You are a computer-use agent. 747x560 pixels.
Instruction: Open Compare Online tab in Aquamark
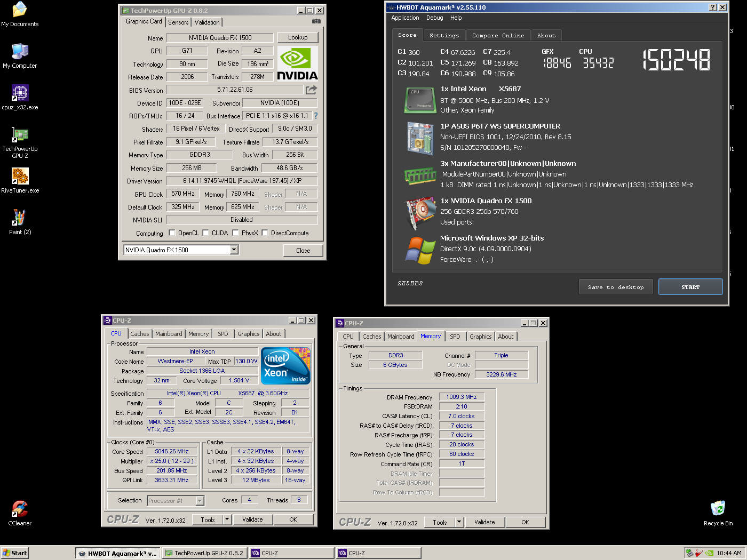tap(498, 36)
